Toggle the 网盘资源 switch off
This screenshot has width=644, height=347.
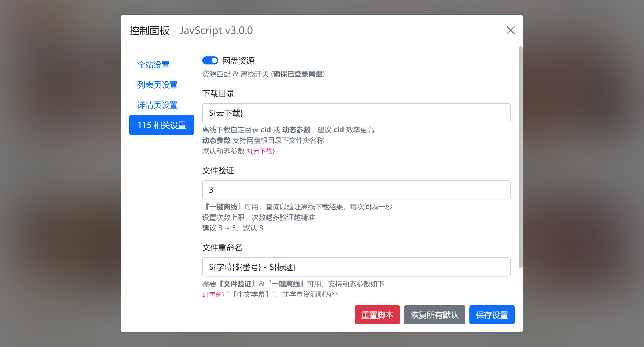(x=210, y=60)
